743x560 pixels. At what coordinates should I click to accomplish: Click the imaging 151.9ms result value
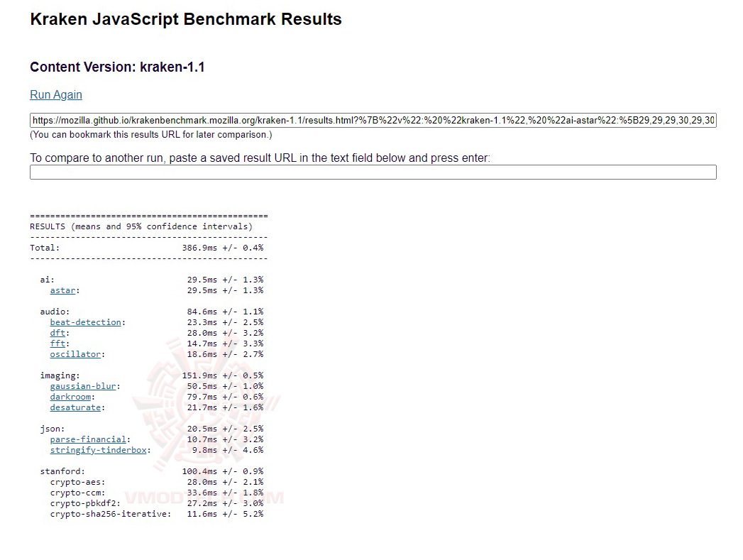[199, 375]
